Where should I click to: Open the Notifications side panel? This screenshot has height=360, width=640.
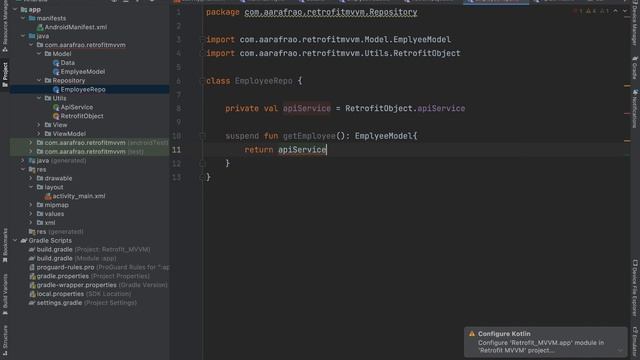point(635,109)
